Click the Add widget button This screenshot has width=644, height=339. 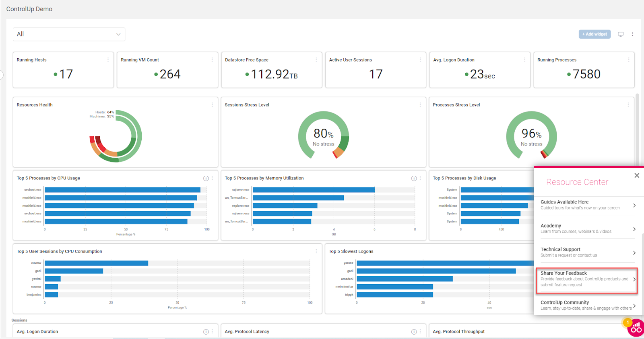click(594, 34)
